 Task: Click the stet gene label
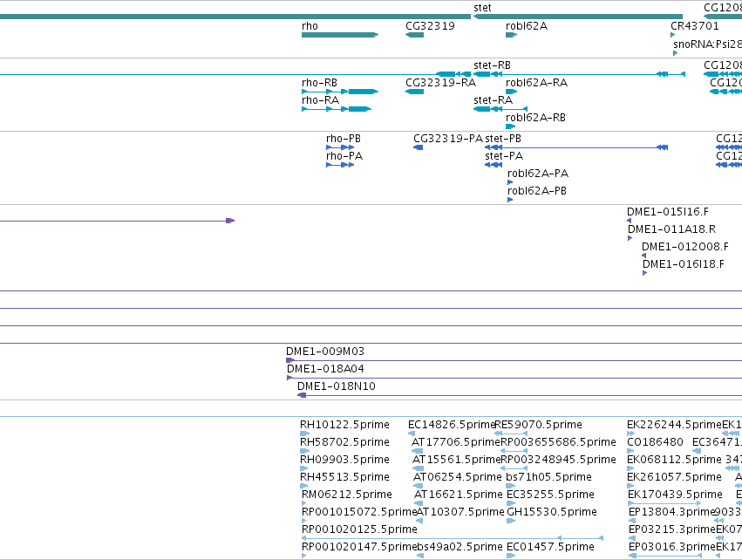pos(482,8)
